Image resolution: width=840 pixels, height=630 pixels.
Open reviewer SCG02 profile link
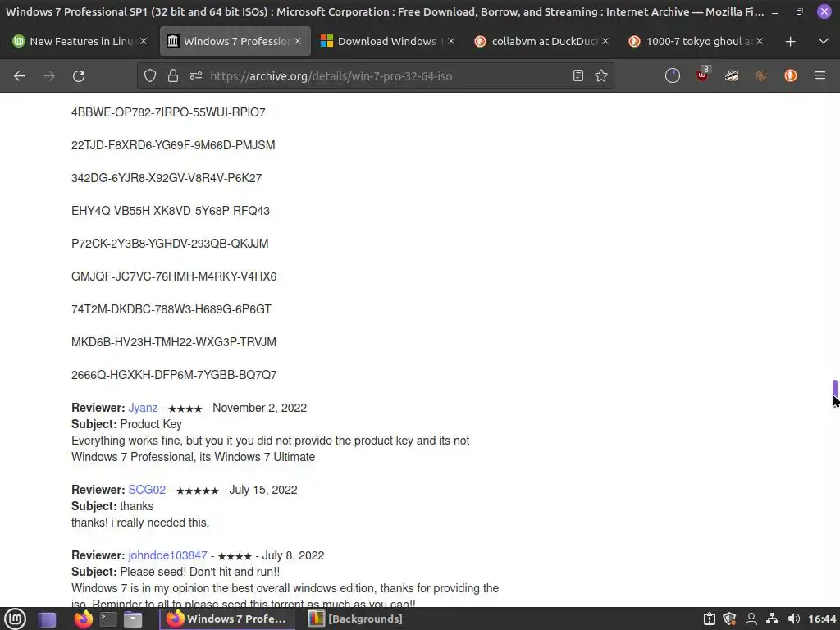point(147,490)
